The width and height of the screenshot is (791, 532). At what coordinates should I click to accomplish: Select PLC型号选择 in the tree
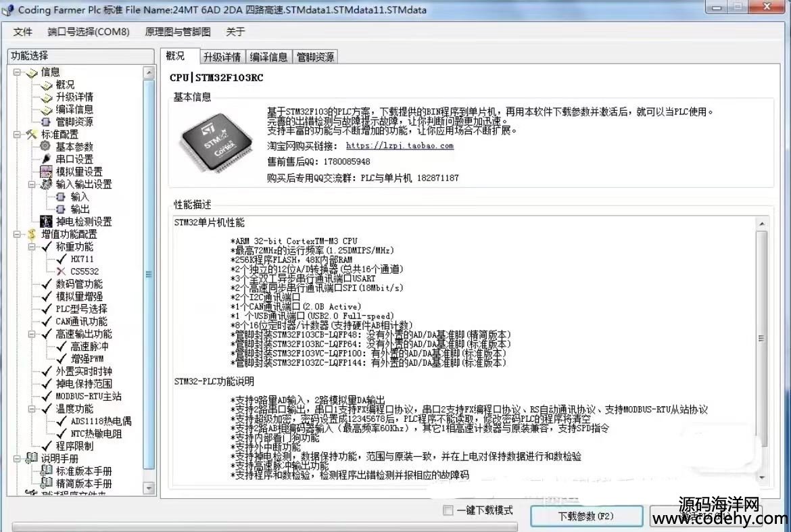pyautogui.click(x=81, y=309)
